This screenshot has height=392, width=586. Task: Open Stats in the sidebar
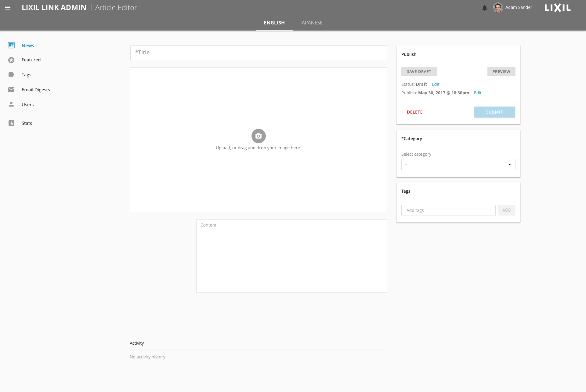click(x=27, y=123)
